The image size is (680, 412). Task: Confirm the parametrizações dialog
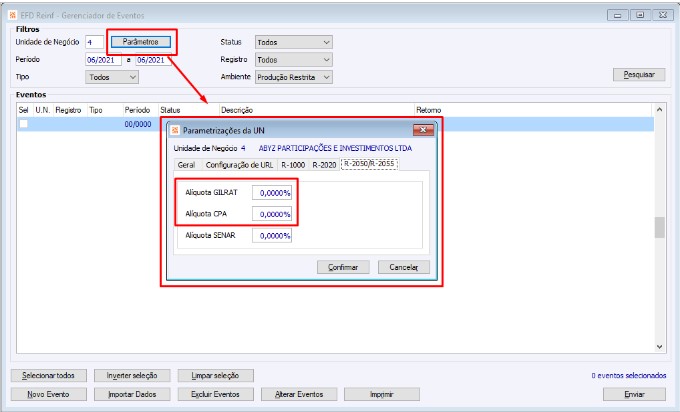(x=343, y=267)
